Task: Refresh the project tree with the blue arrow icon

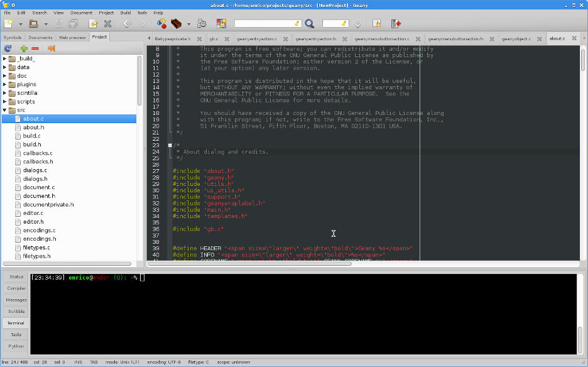Action: (8, 48)
